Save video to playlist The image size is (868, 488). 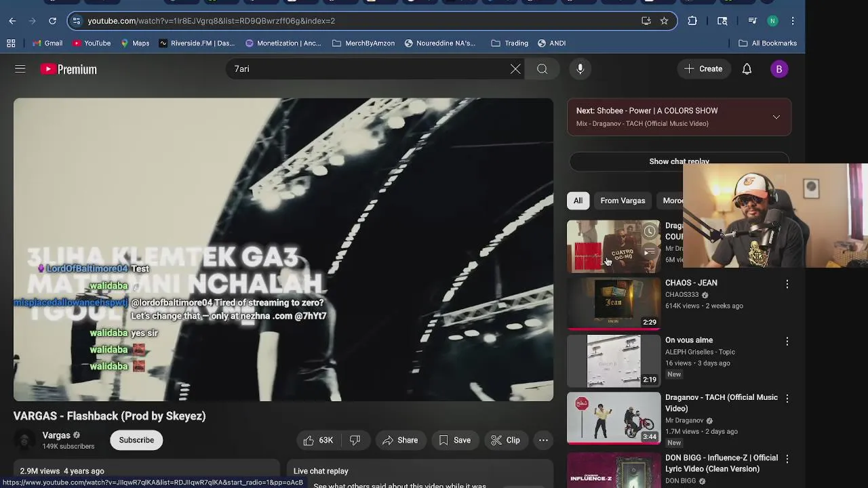click(x=454, y=441)
